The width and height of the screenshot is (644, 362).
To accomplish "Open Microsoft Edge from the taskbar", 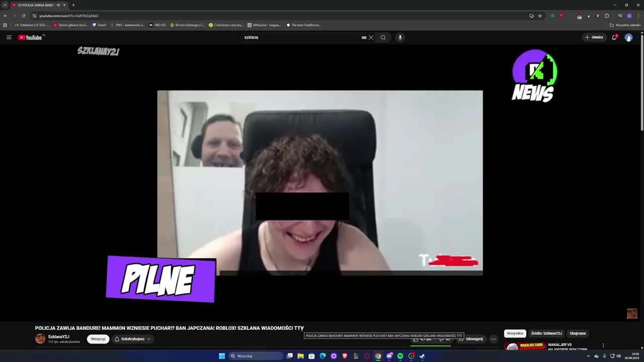I will 323,356.
